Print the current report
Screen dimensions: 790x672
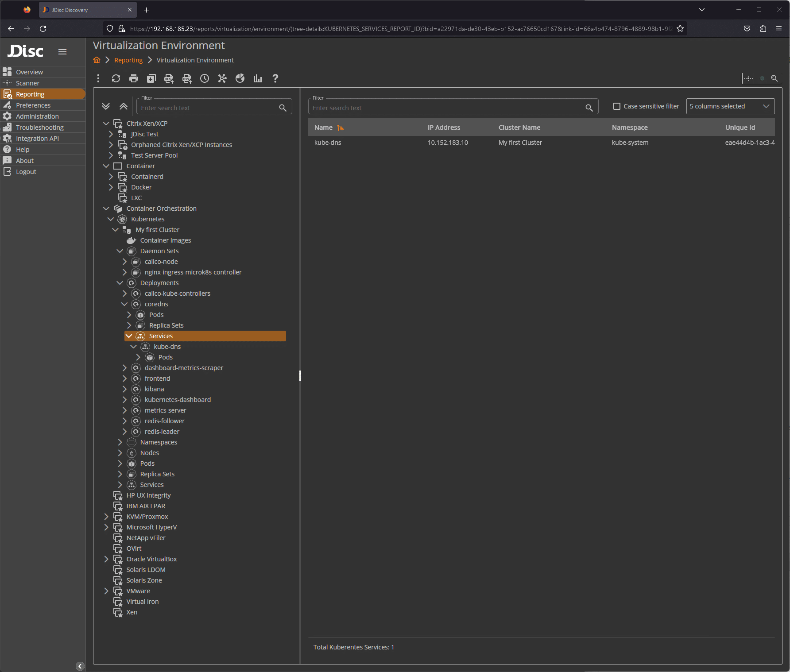[x=133, y=78]
